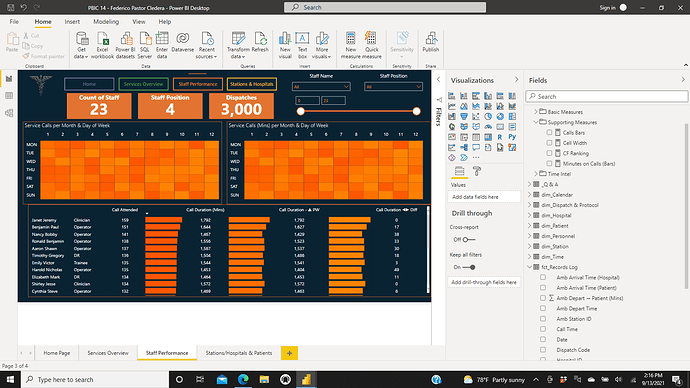Screen dimensions: 690x388
Task: Select the Matrix visualization
Action: tap(488, 137)
